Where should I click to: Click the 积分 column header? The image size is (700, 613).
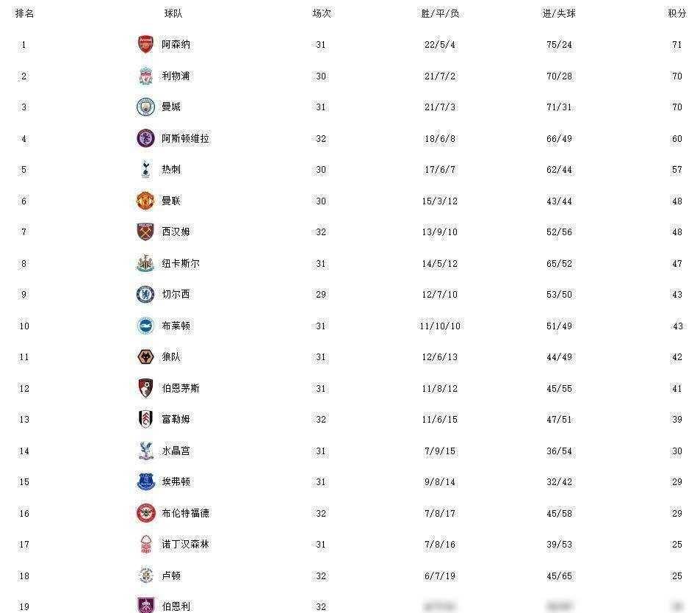[x=676, y=13]
